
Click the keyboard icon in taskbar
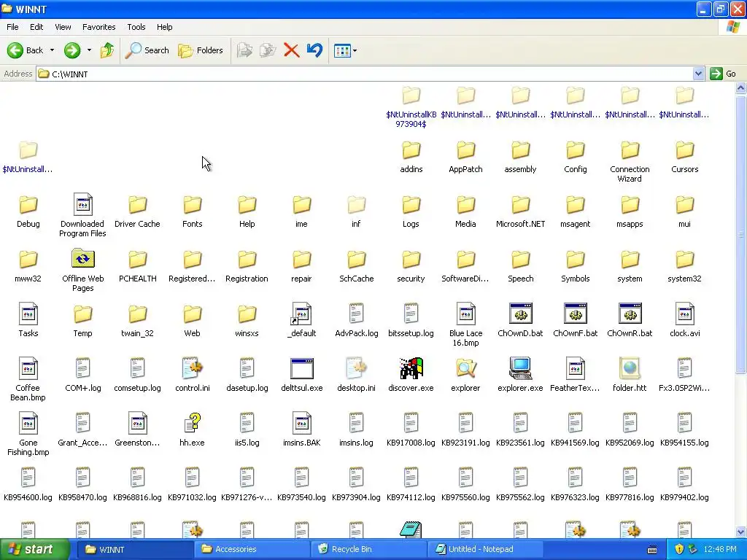652,550
